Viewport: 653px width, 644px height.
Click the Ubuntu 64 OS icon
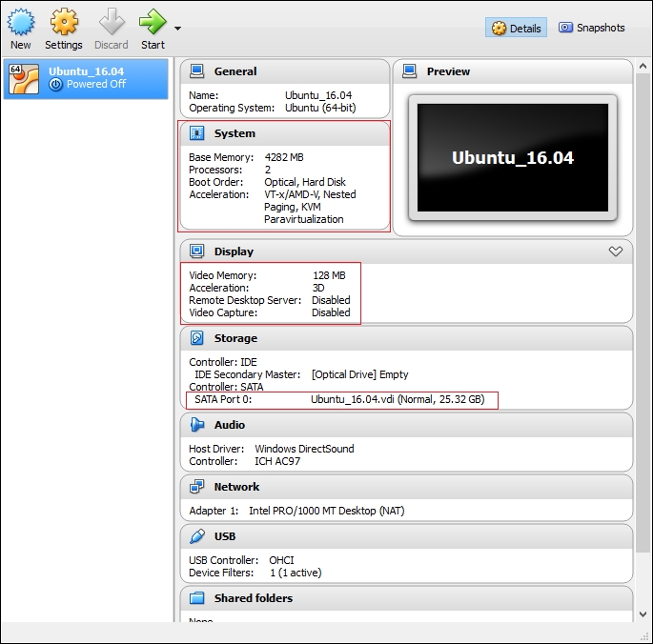point(24,79)
